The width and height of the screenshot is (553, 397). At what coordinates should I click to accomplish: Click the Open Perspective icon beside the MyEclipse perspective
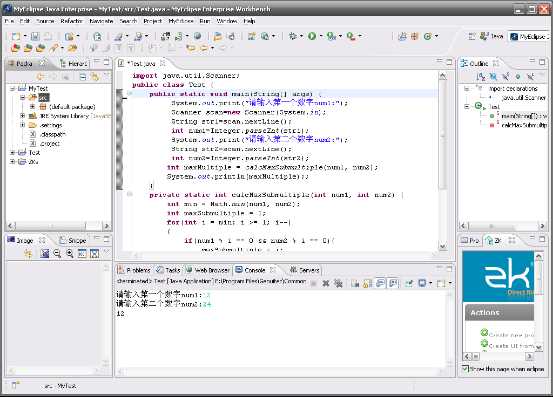472,36
